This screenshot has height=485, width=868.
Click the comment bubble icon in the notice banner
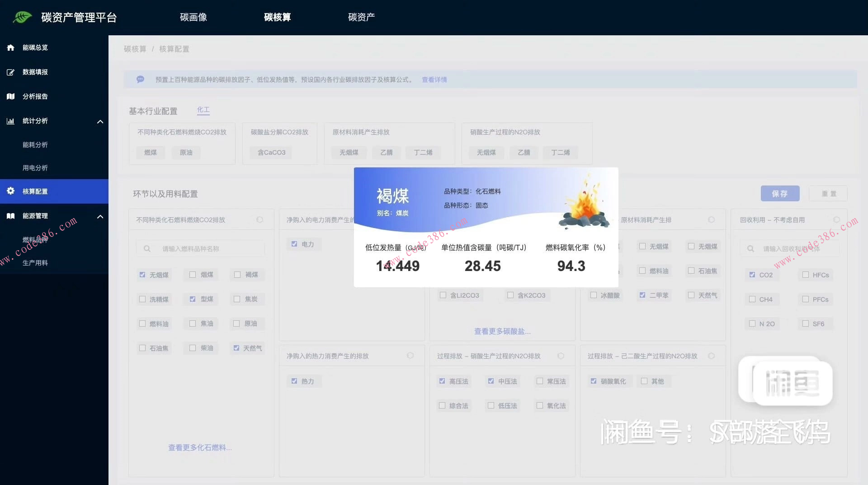pos(140,79)
